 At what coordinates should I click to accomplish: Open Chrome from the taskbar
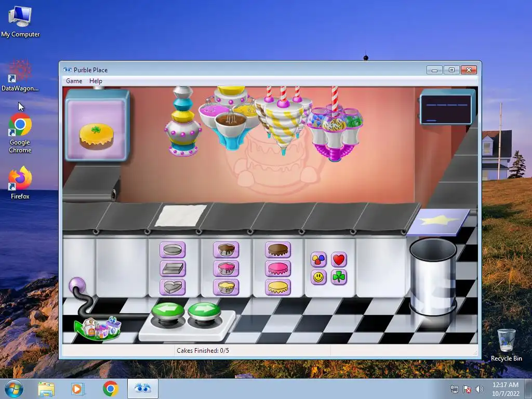coord(110,389)
